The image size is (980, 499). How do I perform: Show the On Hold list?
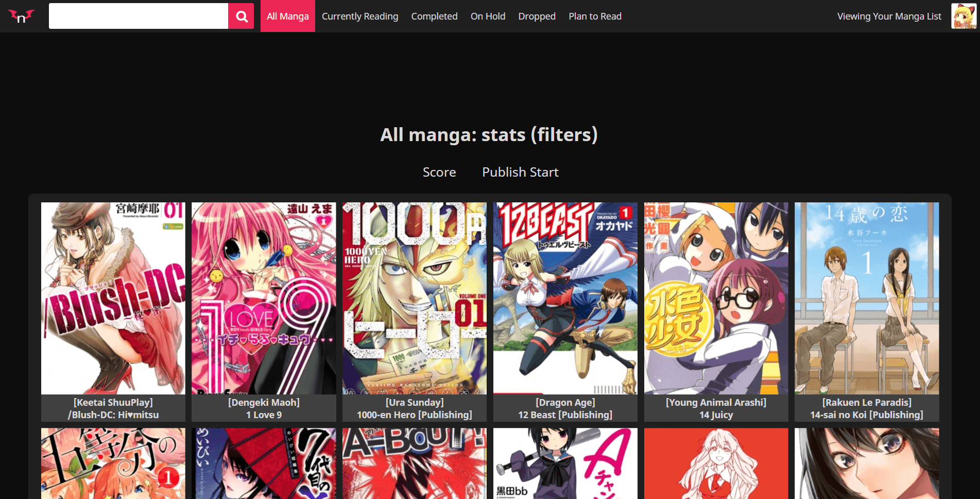[488, 16]
